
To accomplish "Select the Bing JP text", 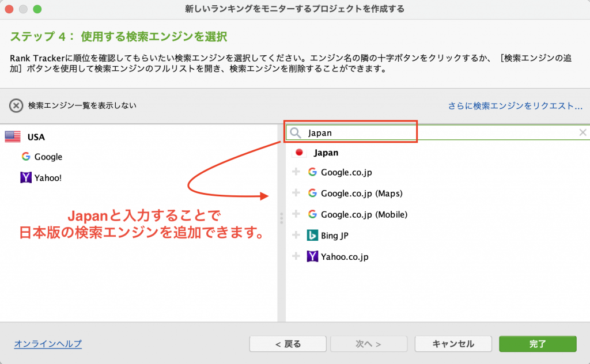I will click(335, 236).
